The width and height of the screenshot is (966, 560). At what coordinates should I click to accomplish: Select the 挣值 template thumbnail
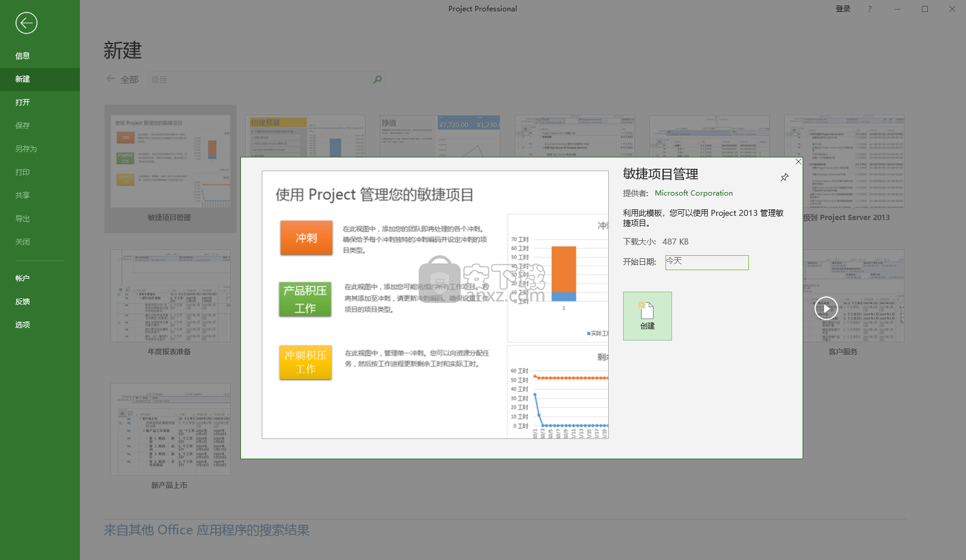(440, 136)
